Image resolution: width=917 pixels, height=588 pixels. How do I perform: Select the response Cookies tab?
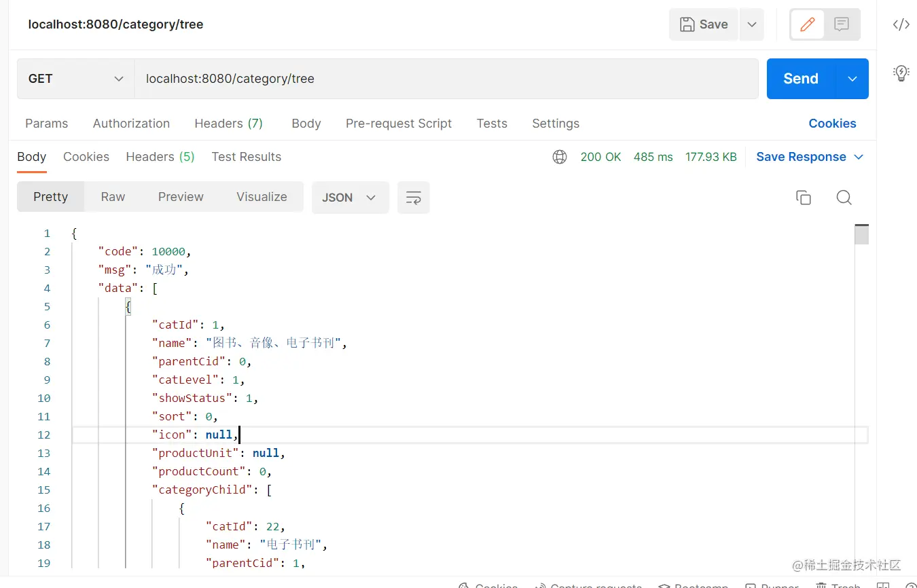pos(86,157)
